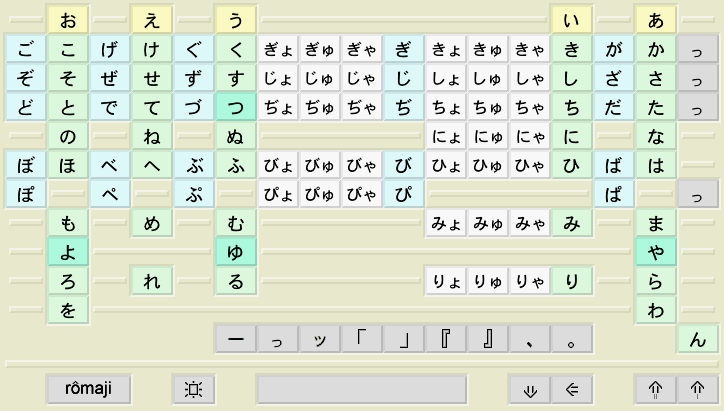The image size is (724, 411).
Task: Insert opening single bracket 「
Action: pos(362,339)
